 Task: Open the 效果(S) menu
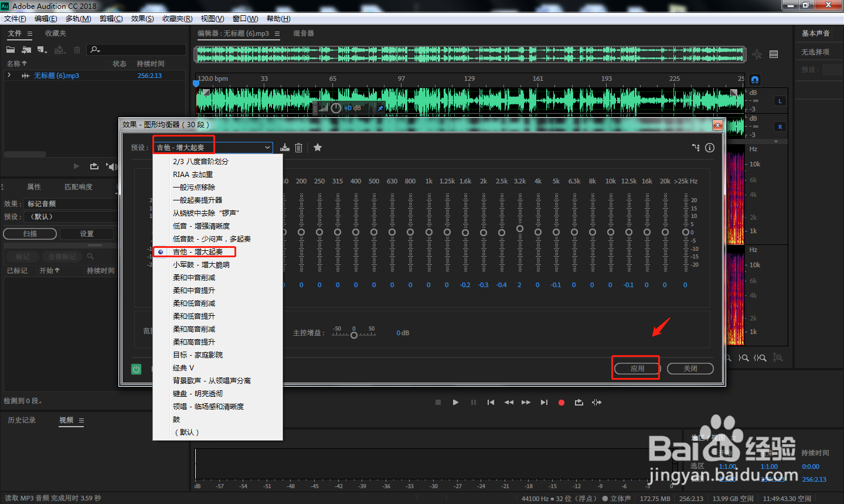click(x=142, y=19)
